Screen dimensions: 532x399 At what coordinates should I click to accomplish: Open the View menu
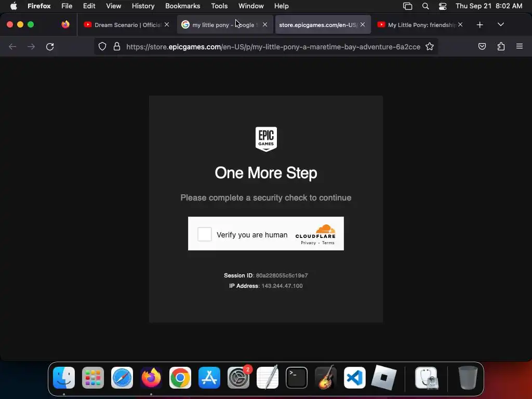[x=113, y=6]
